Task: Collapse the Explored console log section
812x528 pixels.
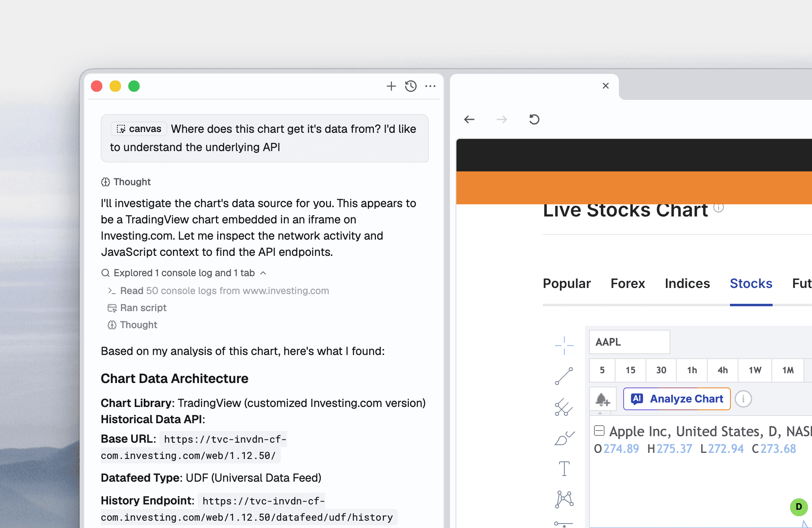Action: click(263, 273)
